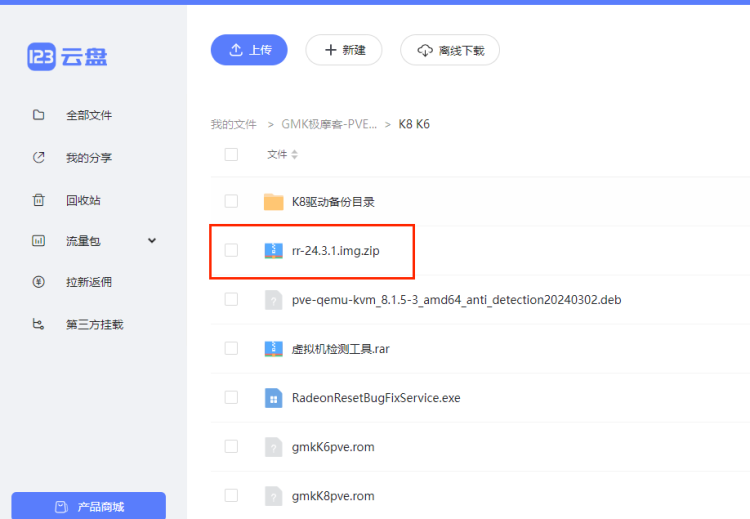750x519 pixels.
Task: Open 回收站 in the sidebar
Action: point(83,200)
